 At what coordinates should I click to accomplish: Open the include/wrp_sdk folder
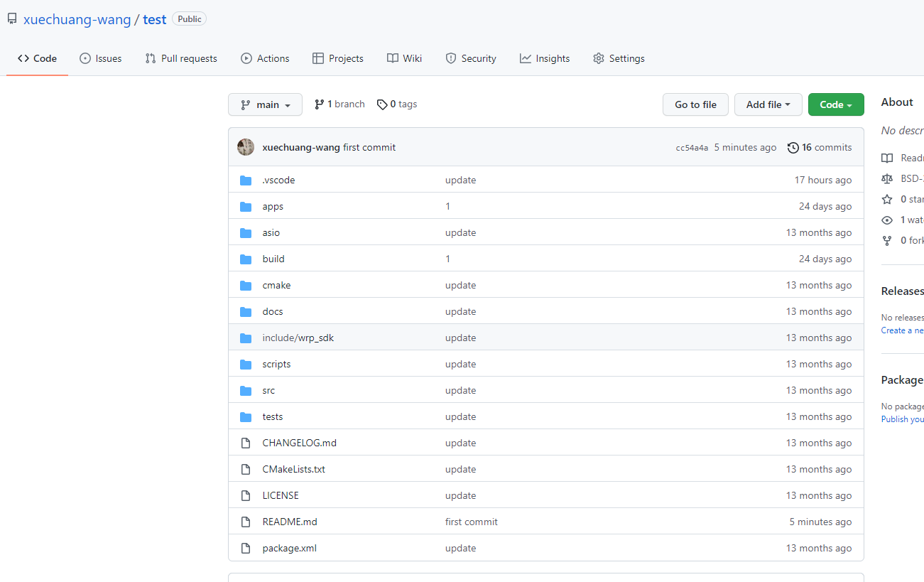(298, 338)
